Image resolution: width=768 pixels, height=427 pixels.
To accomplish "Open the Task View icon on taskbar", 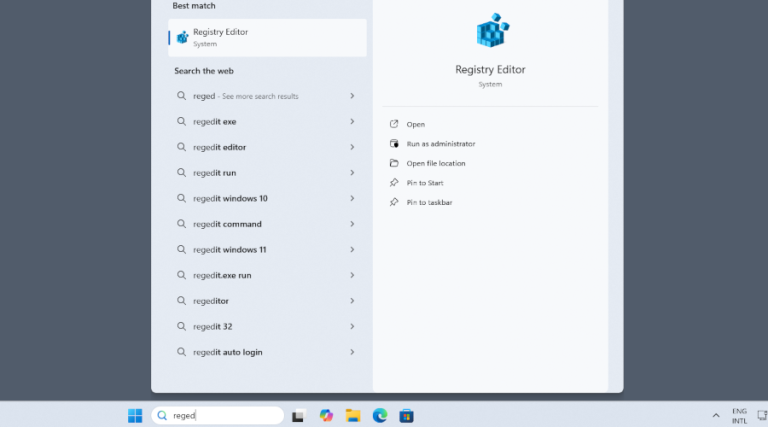I will click(298, 416).
